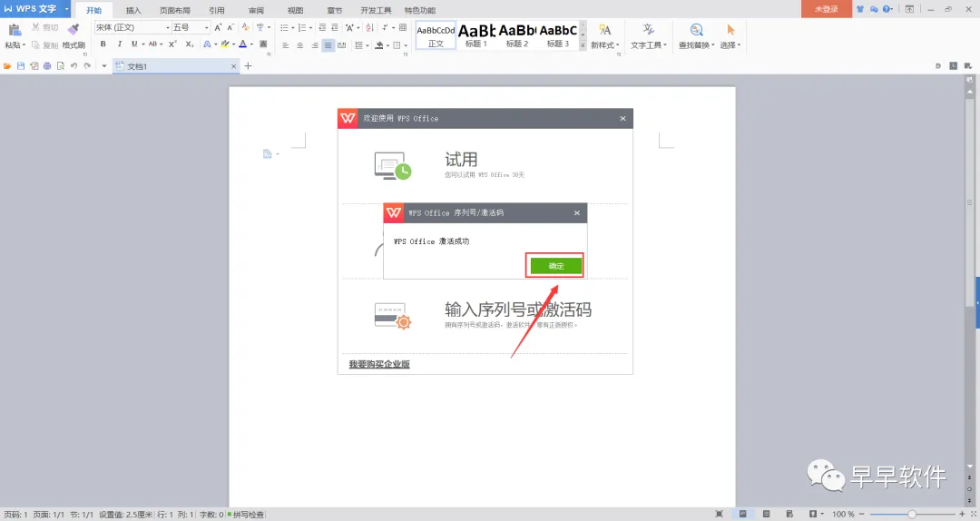The image size is (980, 521).
Task: Open the borders dropdown arrow
Action: click(x=406, y=45)
